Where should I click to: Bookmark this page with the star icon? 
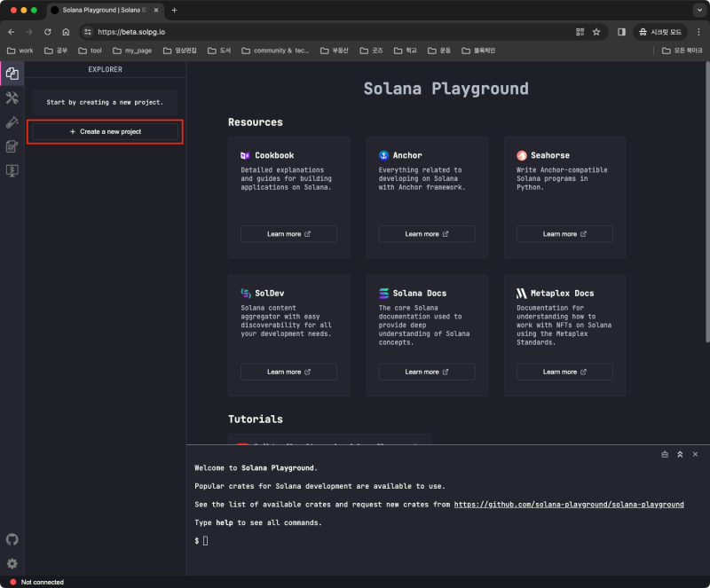596,32
